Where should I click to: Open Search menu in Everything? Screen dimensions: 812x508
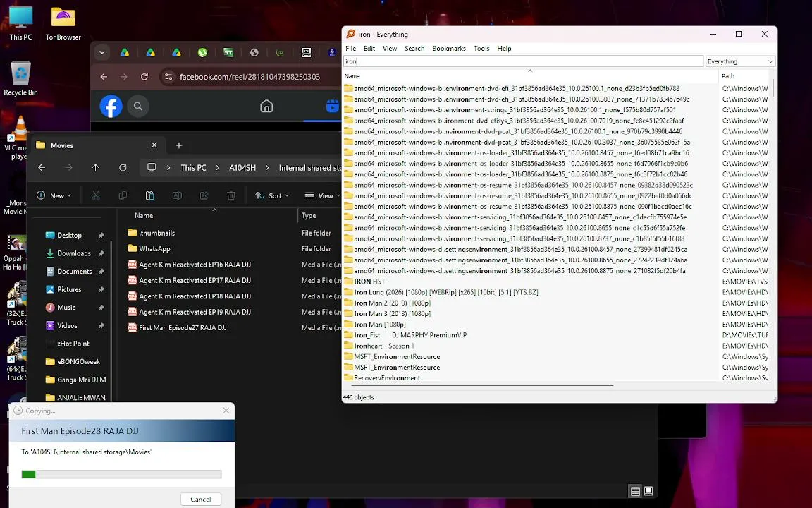tap(414, 48)
